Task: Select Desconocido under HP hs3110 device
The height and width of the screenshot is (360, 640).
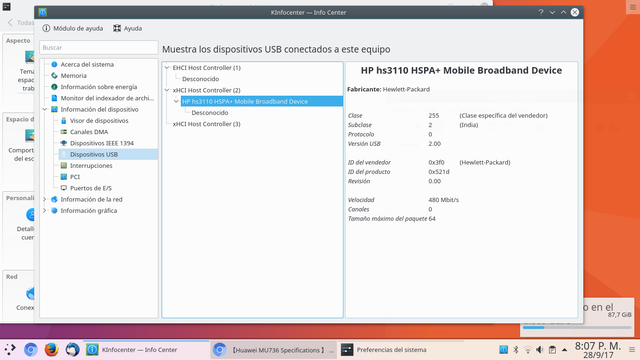Action: 210,113
